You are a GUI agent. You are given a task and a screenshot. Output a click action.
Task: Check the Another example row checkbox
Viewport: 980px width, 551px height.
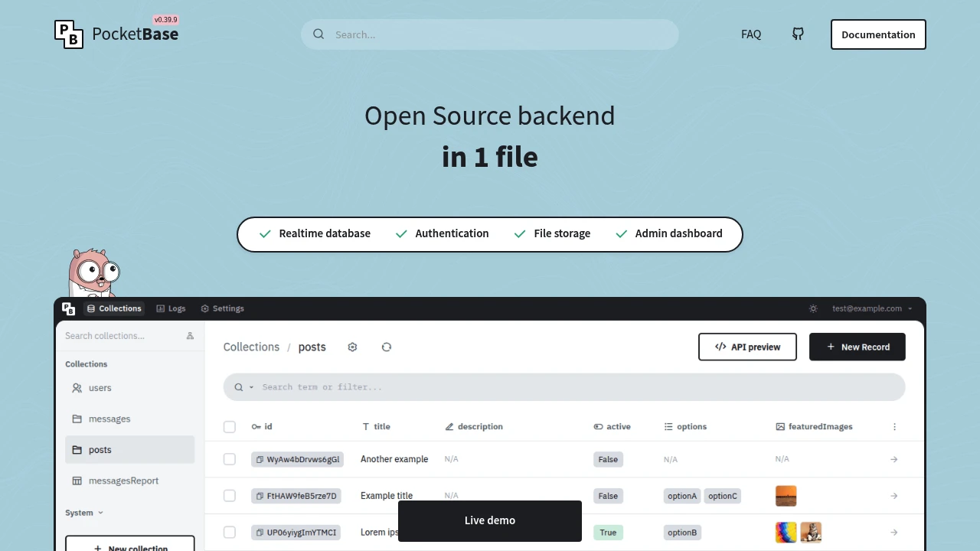pyautogui.click(x=230, y=459)
